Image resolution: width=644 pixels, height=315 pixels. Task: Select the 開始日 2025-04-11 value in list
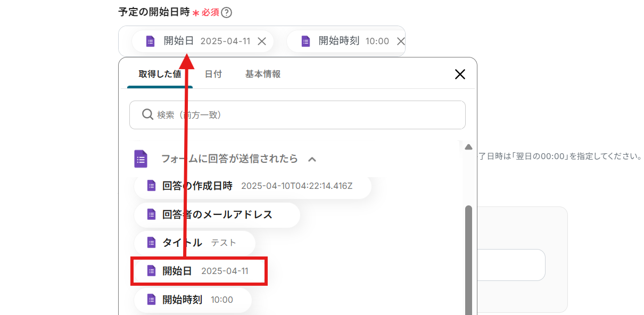point(199,271)
